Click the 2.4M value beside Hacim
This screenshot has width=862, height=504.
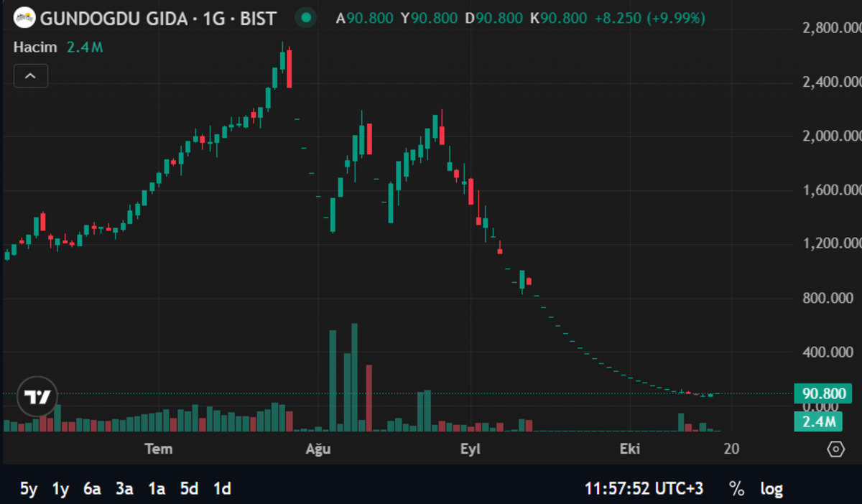coord(85,47)
